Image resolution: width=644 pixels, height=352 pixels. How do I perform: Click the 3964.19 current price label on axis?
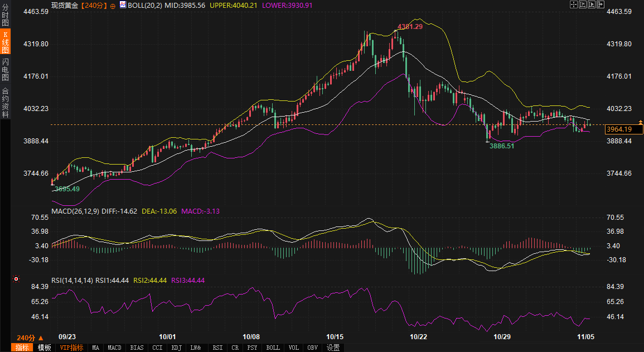pos(623,129)
